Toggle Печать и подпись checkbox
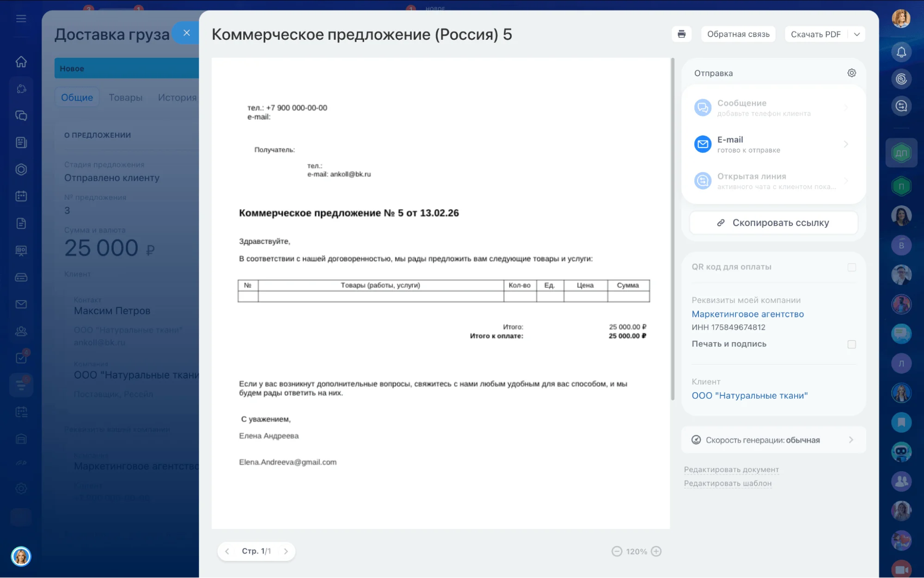The width and height of the screenshot is (924, 578). click(851, 344)
